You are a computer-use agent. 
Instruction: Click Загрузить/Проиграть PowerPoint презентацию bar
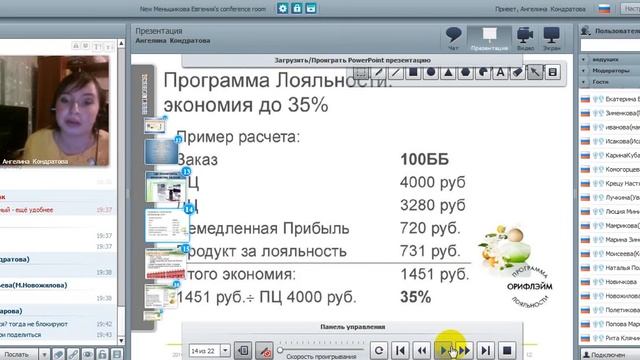(352, 60)
